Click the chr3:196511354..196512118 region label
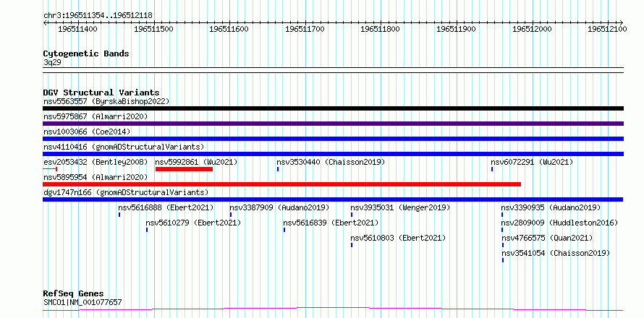This screenshot has width=644, height=318. (98, 16)
